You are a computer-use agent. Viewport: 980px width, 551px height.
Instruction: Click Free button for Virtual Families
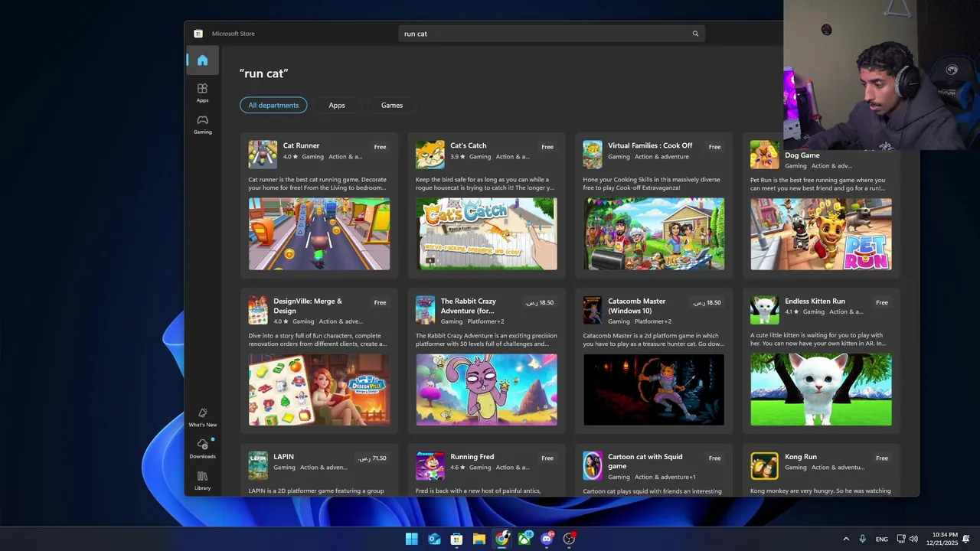(714, 147)
